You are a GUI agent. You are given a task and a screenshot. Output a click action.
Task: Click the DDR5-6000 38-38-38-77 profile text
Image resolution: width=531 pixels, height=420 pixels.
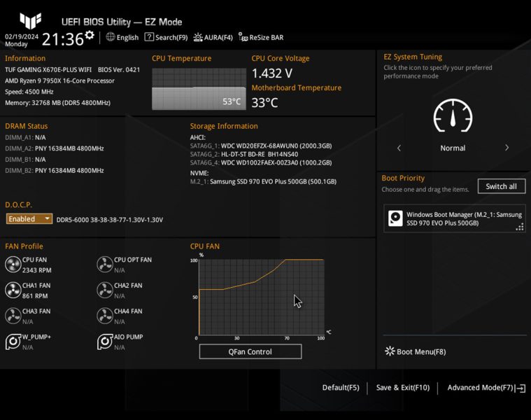click(109, 220)
